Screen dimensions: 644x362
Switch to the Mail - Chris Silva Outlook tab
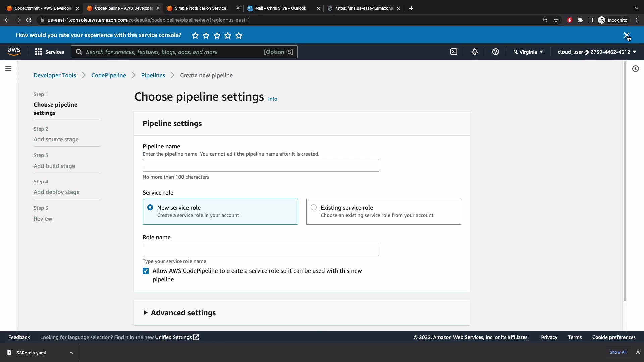coord(280,8)
